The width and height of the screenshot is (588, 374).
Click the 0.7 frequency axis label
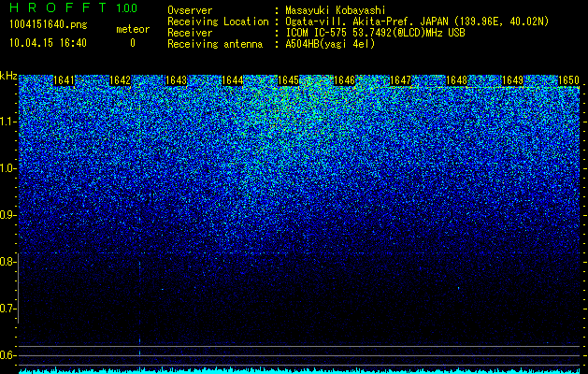pos(7,309)
